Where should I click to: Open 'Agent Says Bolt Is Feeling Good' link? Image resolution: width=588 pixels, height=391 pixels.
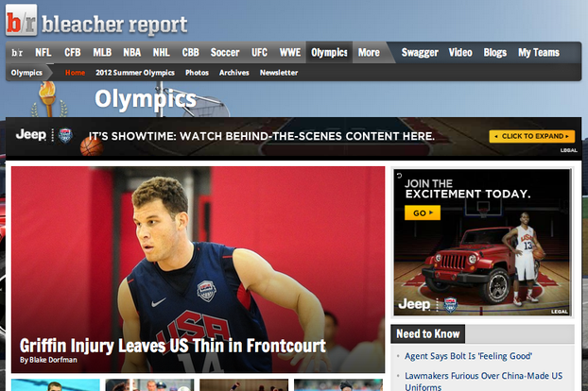coord(468,356)
